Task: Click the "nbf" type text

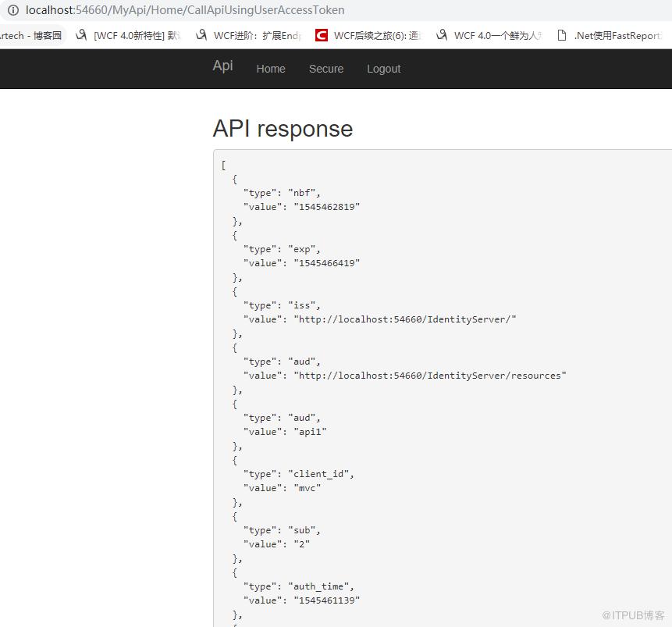Action: coord(304,193)
